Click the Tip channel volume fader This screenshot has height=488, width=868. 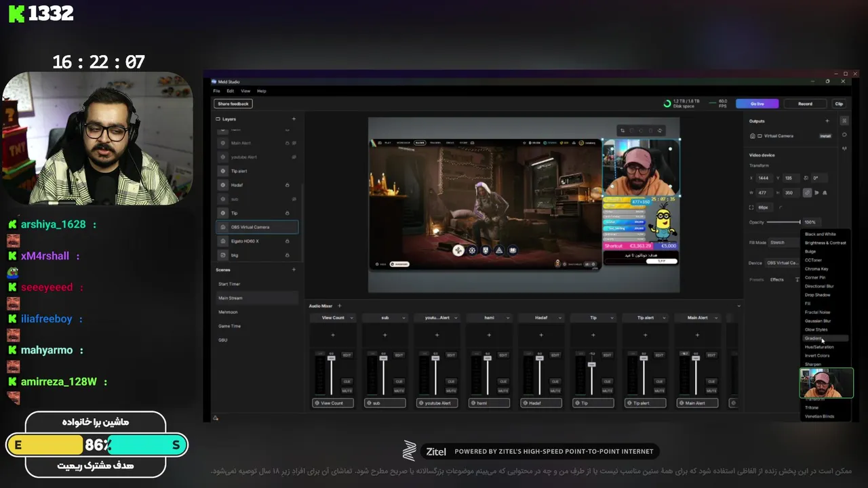[591, 365]
